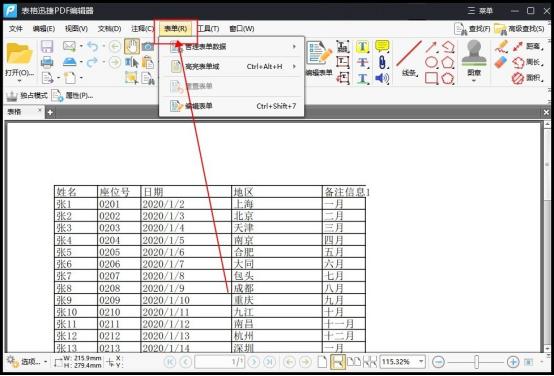Click the large 编辑表单 toolbar icon

click(x=319, y=58)
